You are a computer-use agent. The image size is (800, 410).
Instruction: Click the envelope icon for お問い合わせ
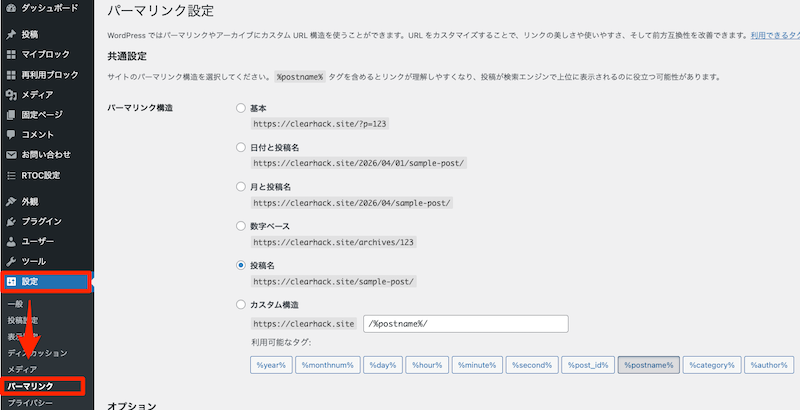11,155
